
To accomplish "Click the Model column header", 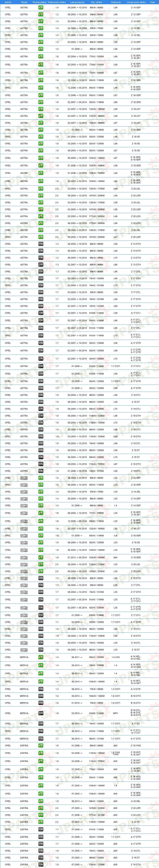I will click(24, 2).
